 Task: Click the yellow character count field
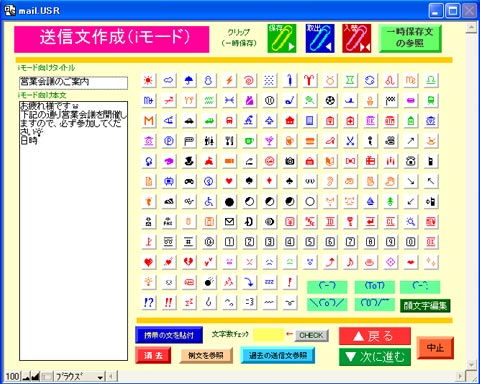(268, 335)
